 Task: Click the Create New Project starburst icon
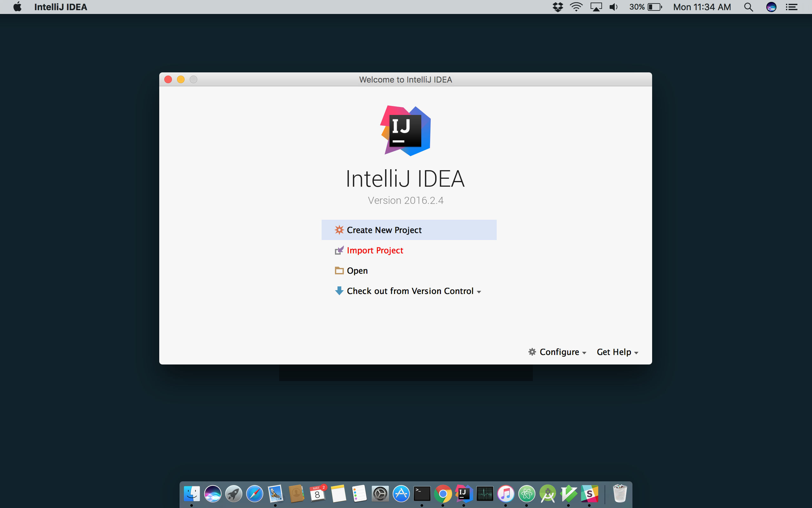click(339, 230)
